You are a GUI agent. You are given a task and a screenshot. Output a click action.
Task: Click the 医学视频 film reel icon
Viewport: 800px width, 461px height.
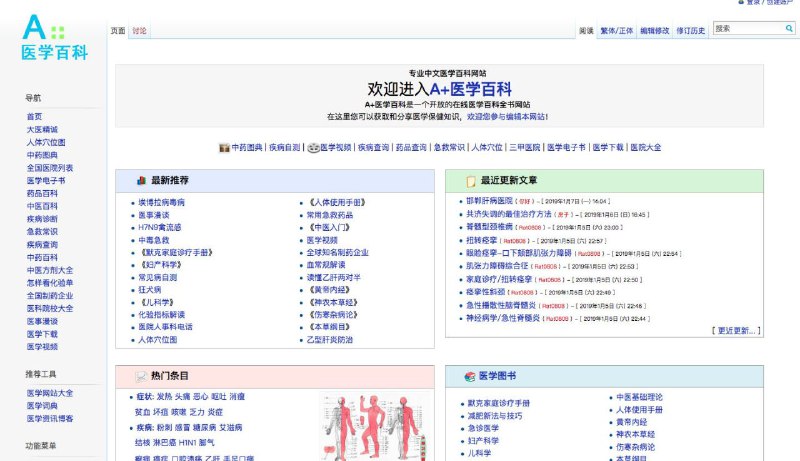(313, 148)
